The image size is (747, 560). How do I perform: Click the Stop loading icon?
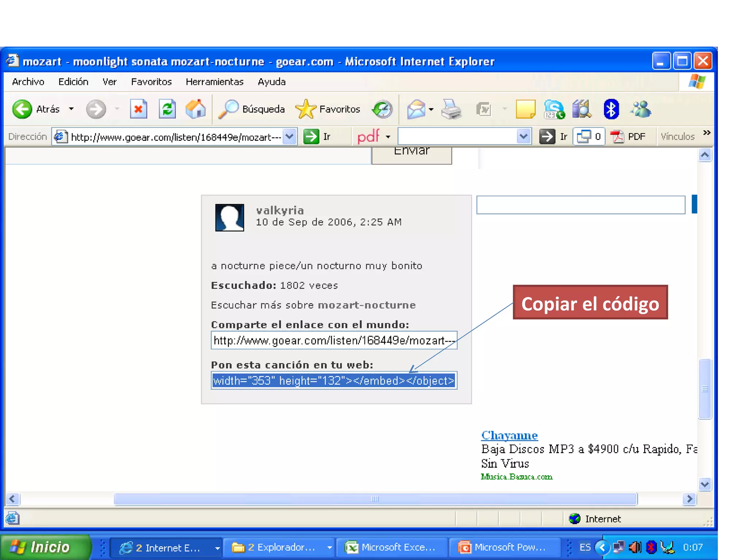[x=138, y=109]
